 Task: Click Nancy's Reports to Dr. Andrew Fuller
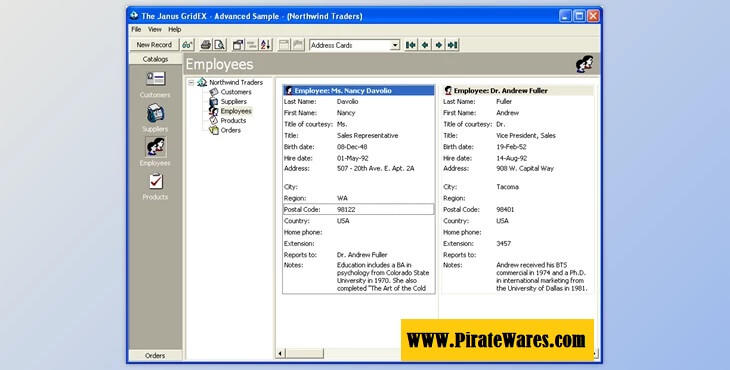pyautogui.click(x=362, y=255)
